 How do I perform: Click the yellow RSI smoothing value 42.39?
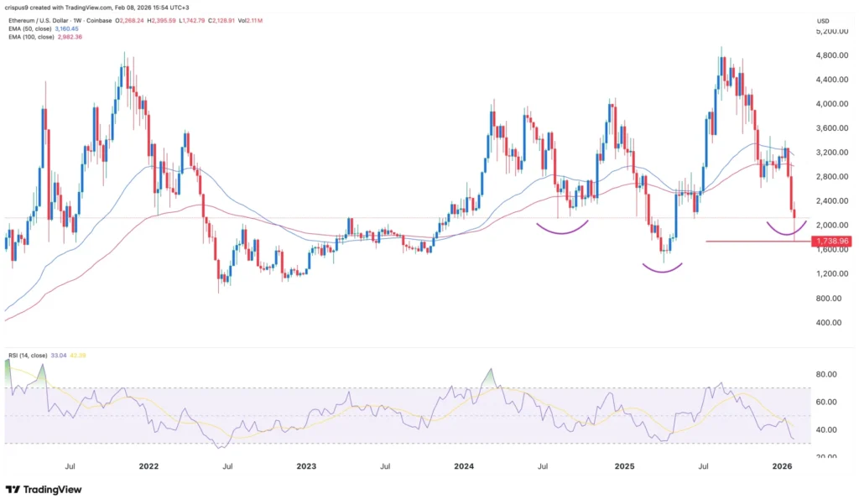point(78,355)
